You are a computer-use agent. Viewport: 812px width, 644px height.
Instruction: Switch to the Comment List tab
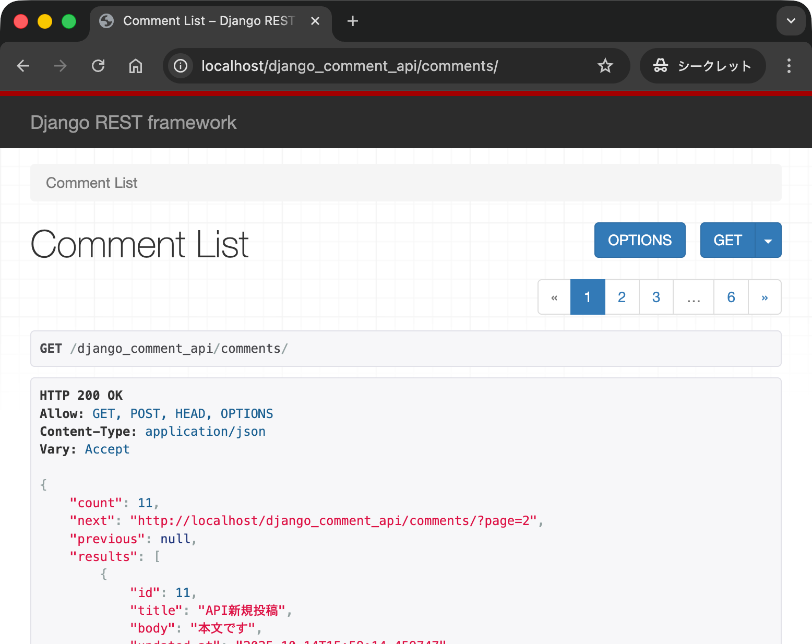204,21
